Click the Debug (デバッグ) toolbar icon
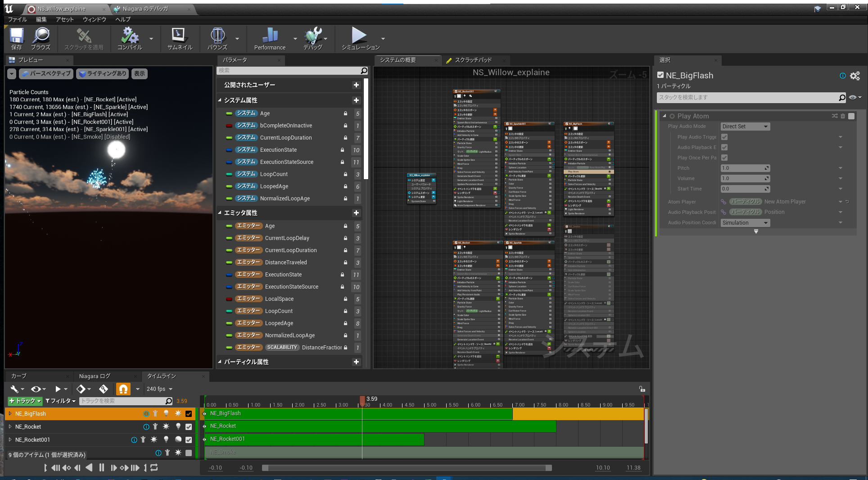868x480 pixels. pos(313,37)
